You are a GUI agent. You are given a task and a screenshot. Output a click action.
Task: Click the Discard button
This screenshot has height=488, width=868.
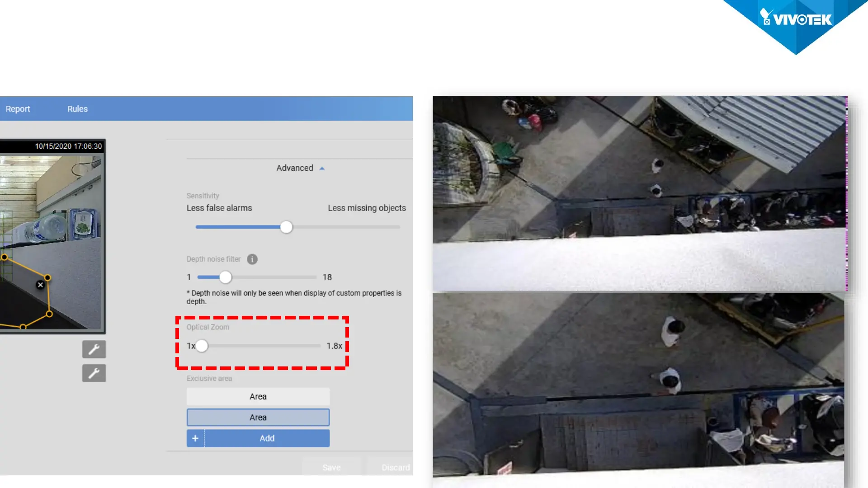(395, 467)
